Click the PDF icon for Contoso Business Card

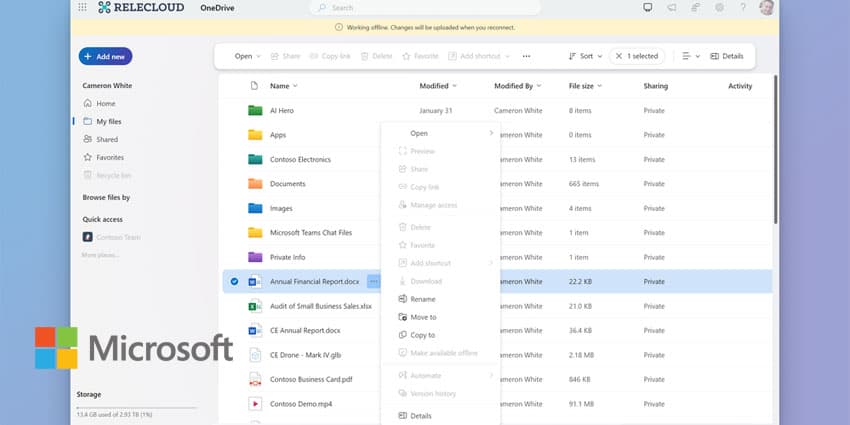[x=255, y=379]
